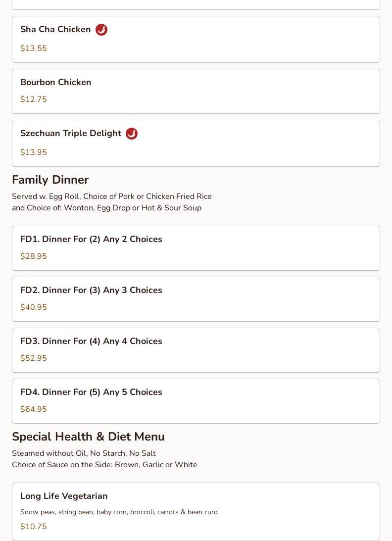Pick FD4. Dinner For (5) Any 5 Choices

196,401
